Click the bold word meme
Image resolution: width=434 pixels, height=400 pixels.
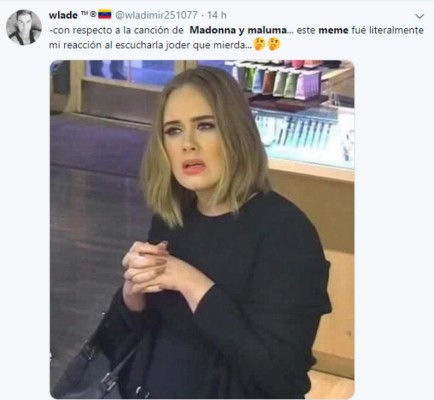click(x=333, y=30)
